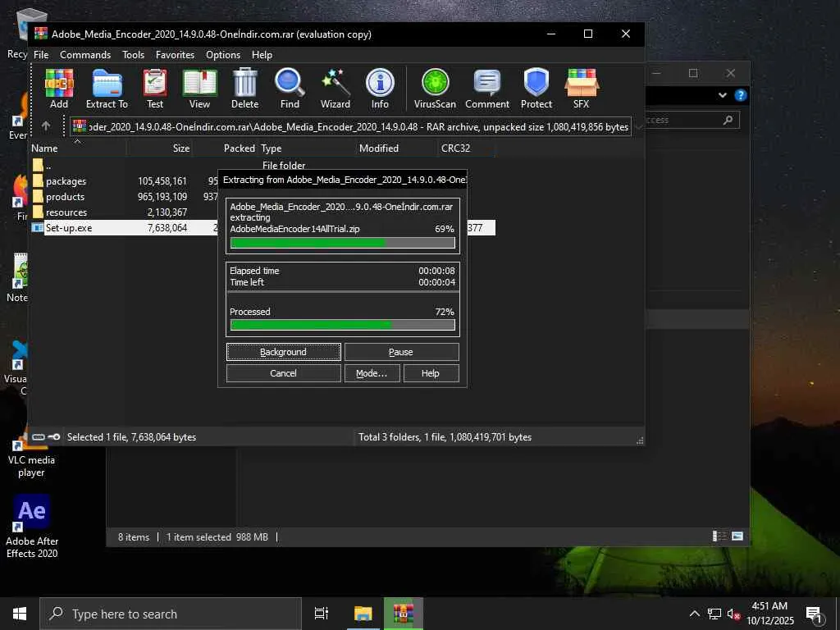This screenshot has width=840, height=630.
Task: Open File Explorer from the taskbar
Action: pos(363,614)
